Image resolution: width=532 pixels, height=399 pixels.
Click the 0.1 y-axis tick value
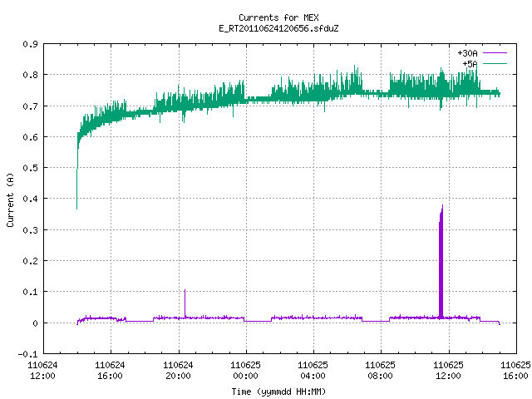click(x=30, y=292)
